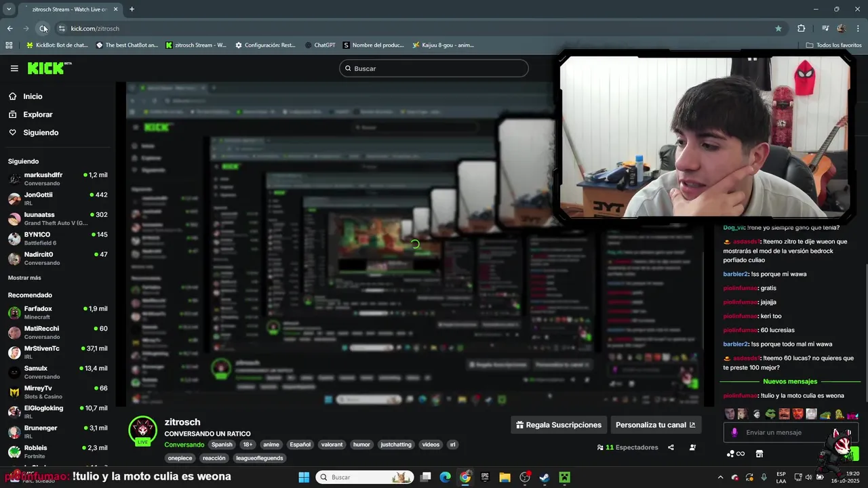Viewport: 868px width, 488px height.
Task: Click the zitrosch live avatar
Action: coord(143,430)
